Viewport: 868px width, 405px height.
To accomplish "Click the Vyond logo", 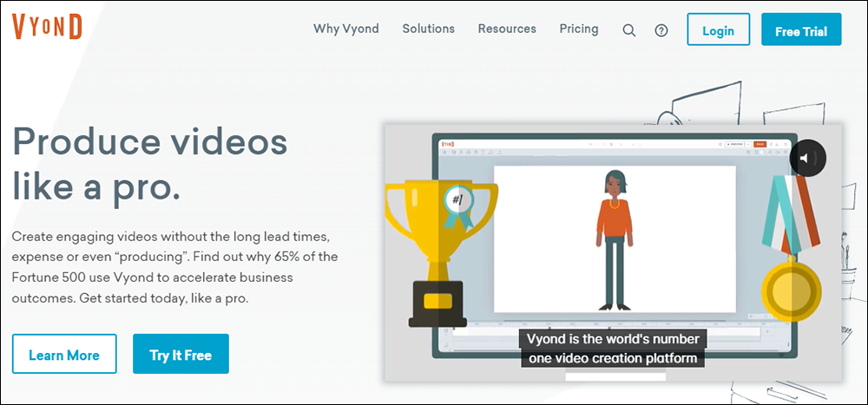I will click(47, 26).
